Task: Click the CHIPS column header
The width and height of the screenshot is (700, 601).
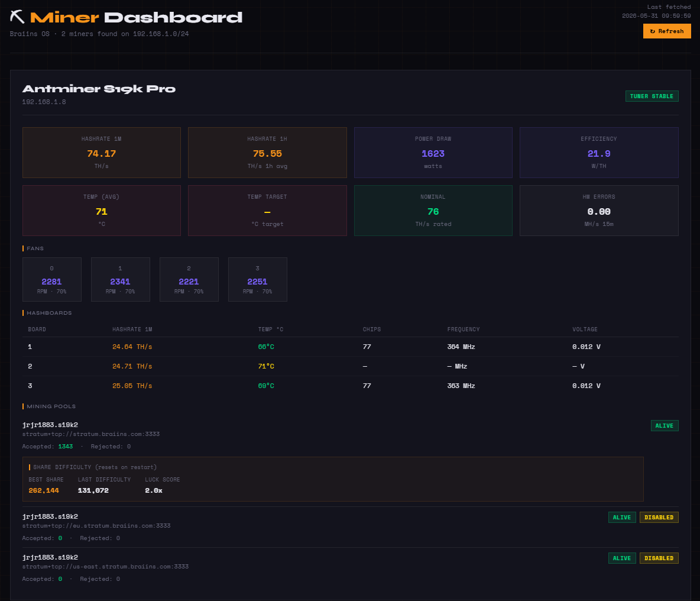Action: tap(372, 329)
